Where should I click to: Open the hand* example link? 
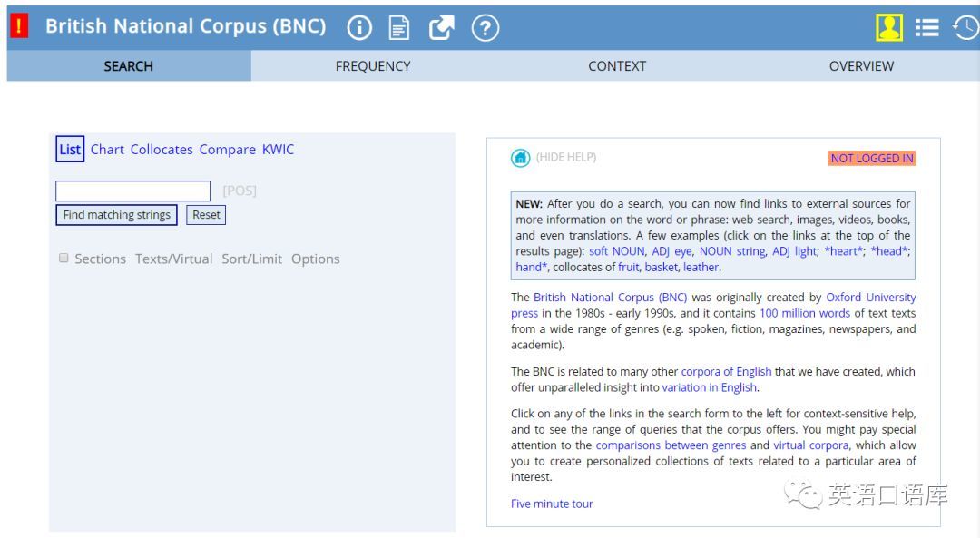(531, 268)
